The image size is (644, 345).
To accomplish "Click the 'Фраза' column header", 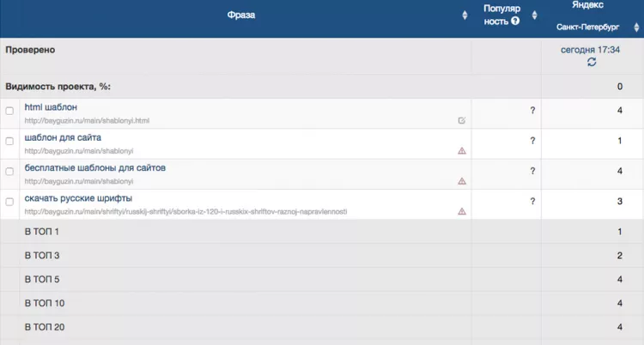I will [241, 15].
